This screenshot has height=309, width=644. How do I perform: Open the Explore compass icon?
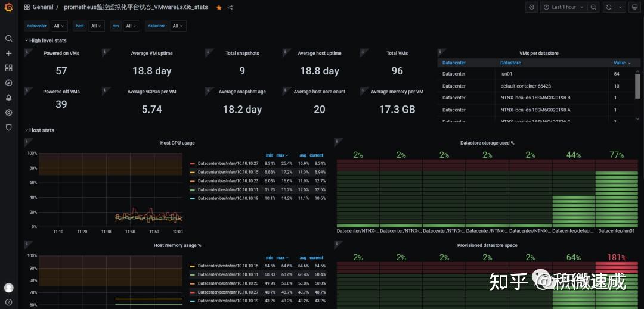[8, 83]
